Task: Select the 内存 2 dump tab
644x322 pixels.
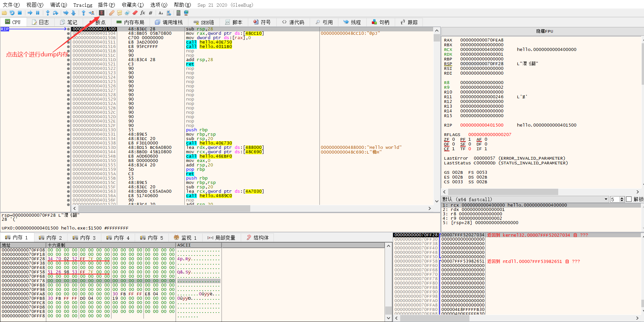Action: 50,238
